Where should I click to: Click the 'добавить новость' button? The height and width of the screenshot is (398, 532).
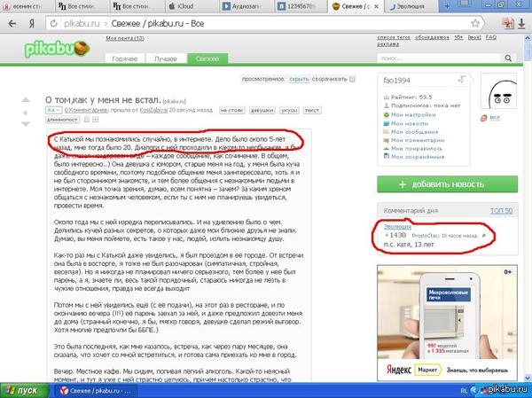tap(449, 183)
